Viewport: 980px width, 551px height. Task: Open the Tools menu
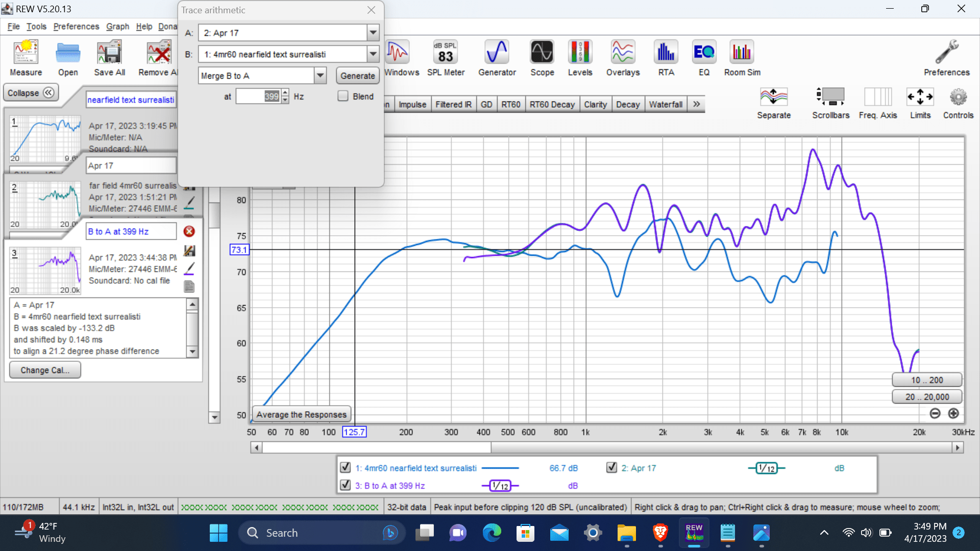pos(36,27)
